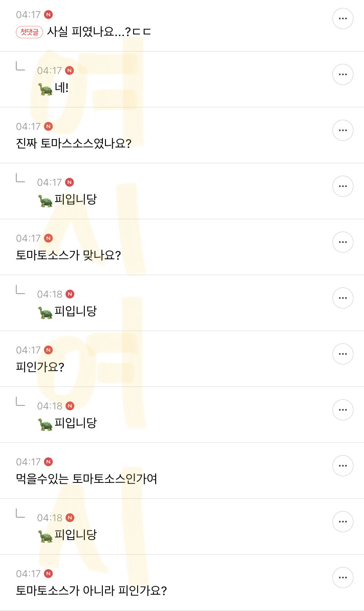Tap the turtle emoji in 04:17 "피입니당" reply
Viewport: 364px width, 611px height.
[45, 201]
